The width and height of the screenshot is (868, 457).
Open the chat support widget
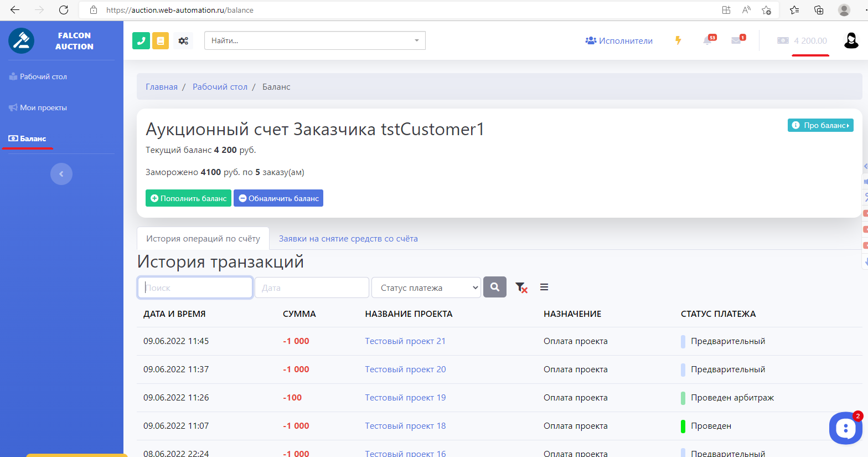pos(845,428)
